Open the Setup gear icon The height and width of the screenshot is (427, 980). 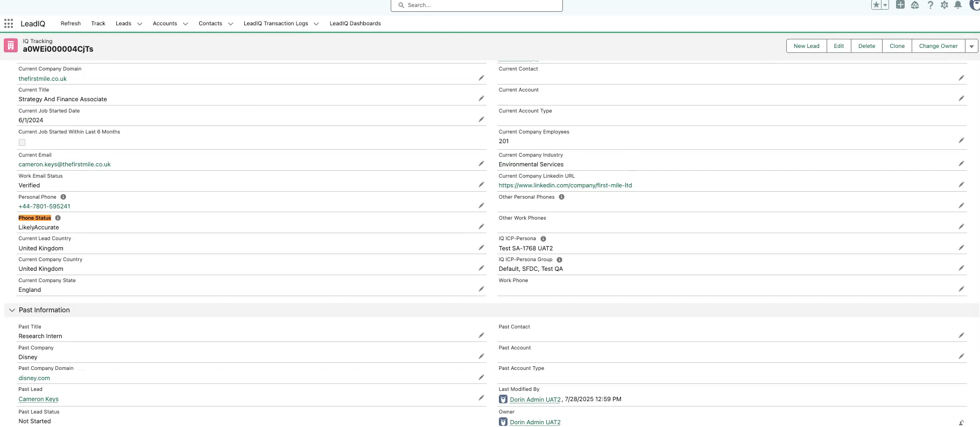(x=944, y=5)
